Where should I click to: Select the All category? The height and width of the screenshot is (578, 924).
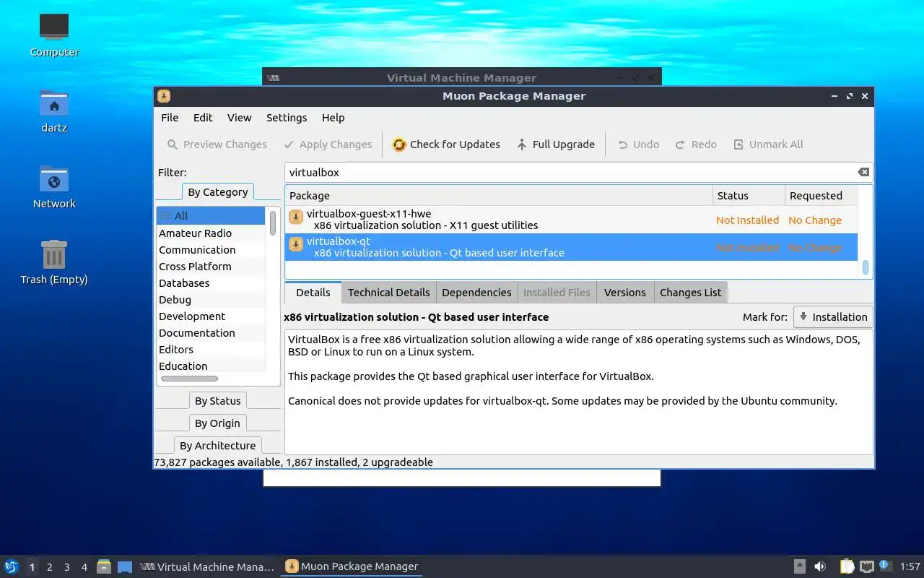(x=211, y=215)
